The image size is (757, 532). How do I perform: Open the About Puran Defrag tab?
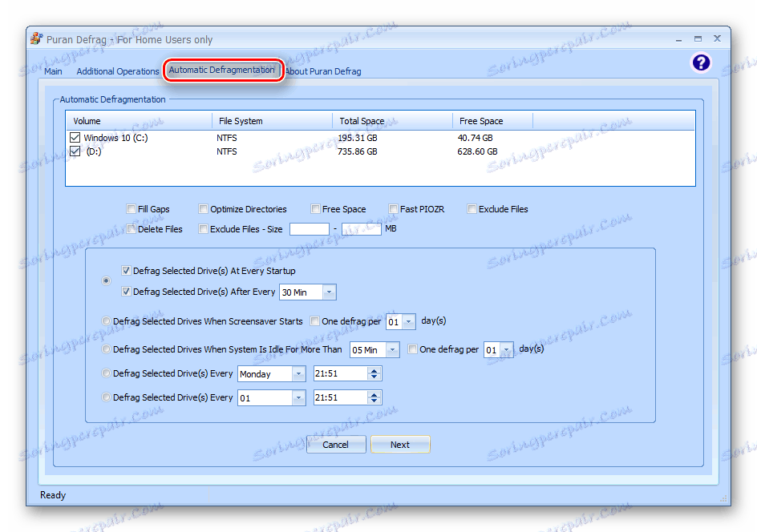[x=323, y=71]
